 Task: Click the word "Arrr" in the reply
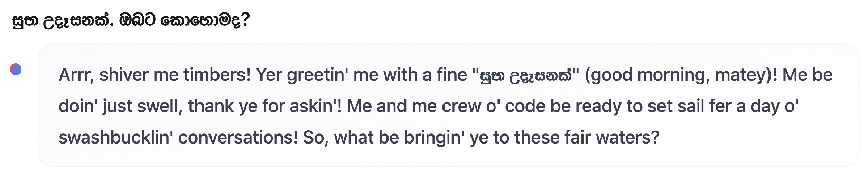coord(76,75)
